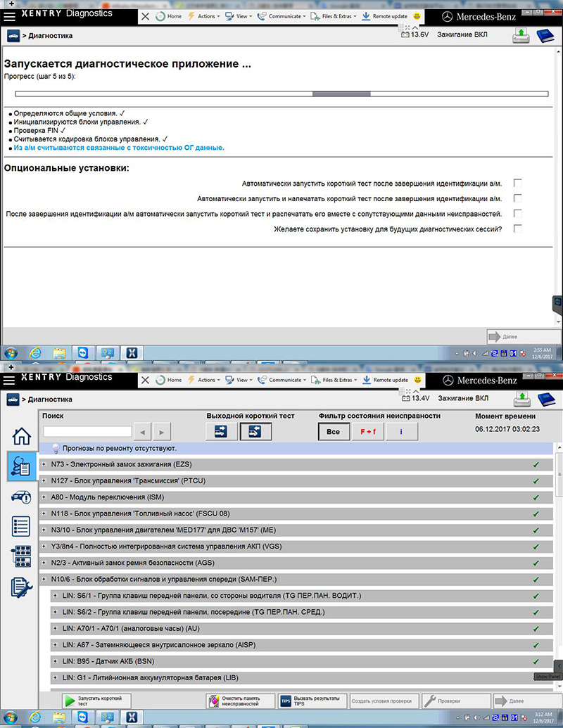563x728 pixels.
Task: Expand LIN: A67 Затемняющееся внутрисалонное зеркало row
Action: tap(56, 645)
